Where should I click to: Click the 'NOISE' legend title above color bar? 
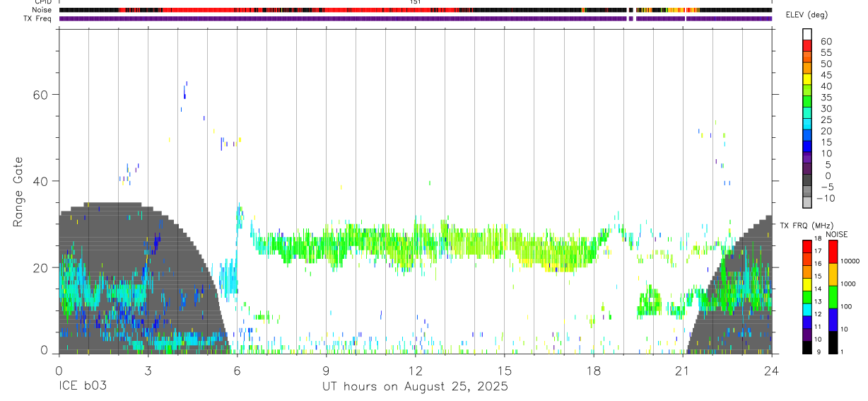[x=836, y=234]
